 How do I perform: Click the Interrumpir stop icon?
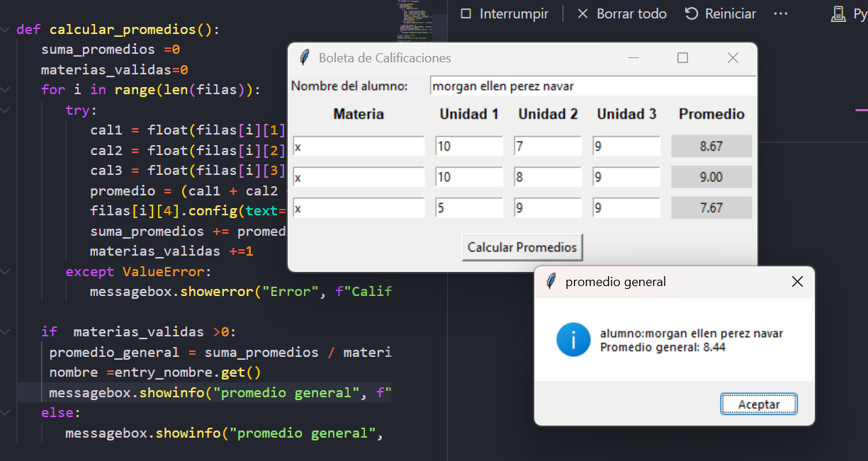[466, 13]
